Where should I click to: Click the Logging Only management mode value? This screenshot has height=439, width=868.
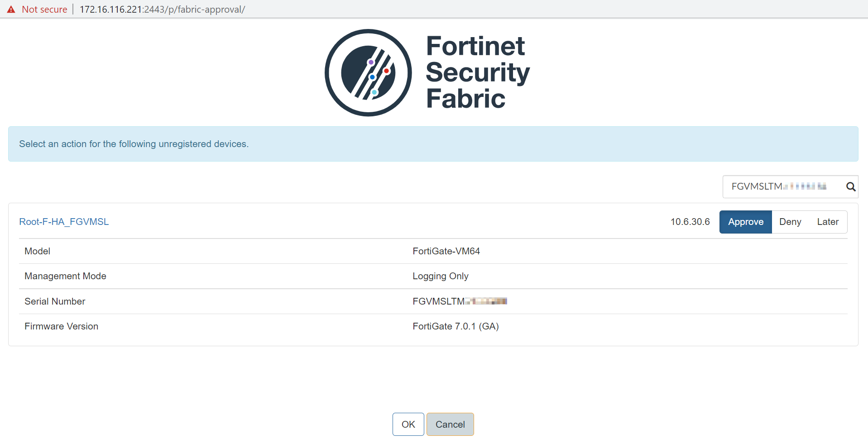click(x=440, y=276)
